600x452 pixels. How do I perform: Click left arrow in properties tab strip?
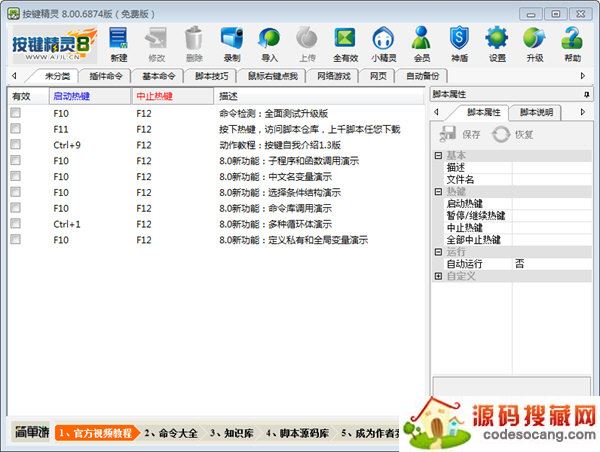[x=437, y=112]
